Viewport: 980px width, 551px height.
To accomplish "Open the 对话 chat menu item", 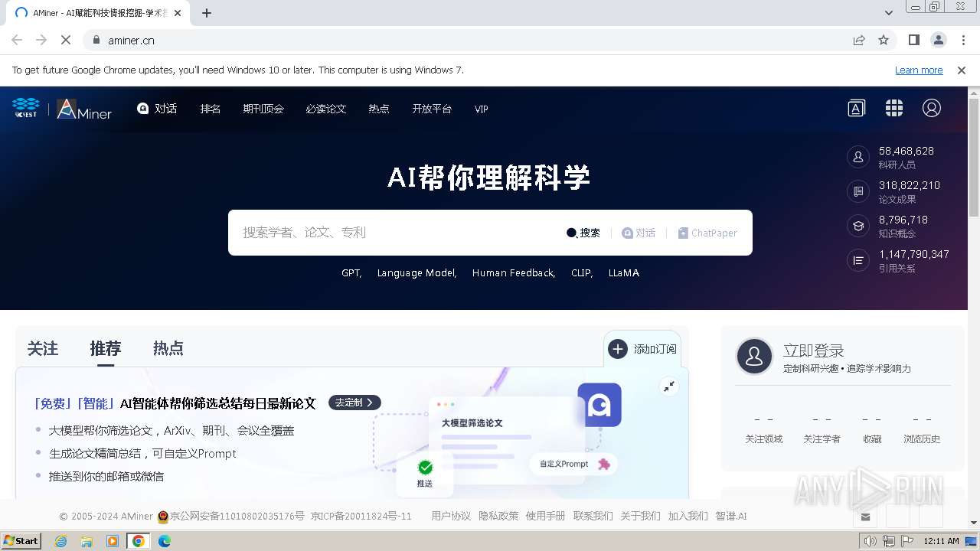I will click(x=157, y=109).
